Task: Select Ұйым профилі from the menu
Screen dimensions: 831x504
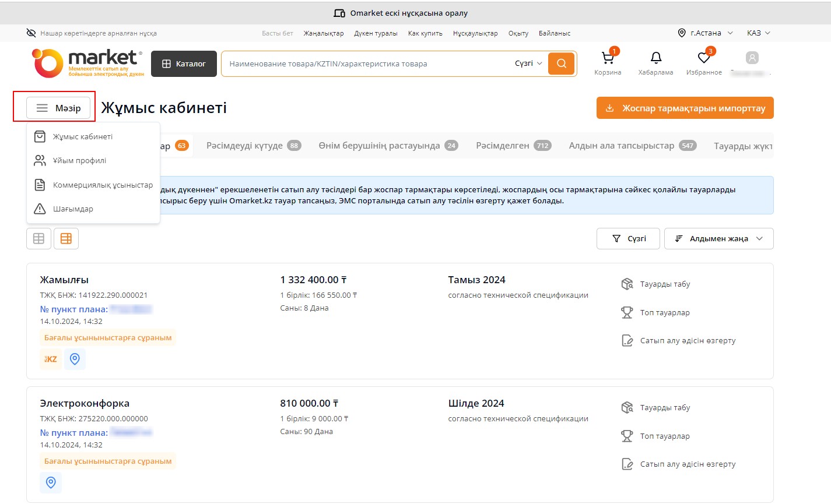Action: (79, 160)
